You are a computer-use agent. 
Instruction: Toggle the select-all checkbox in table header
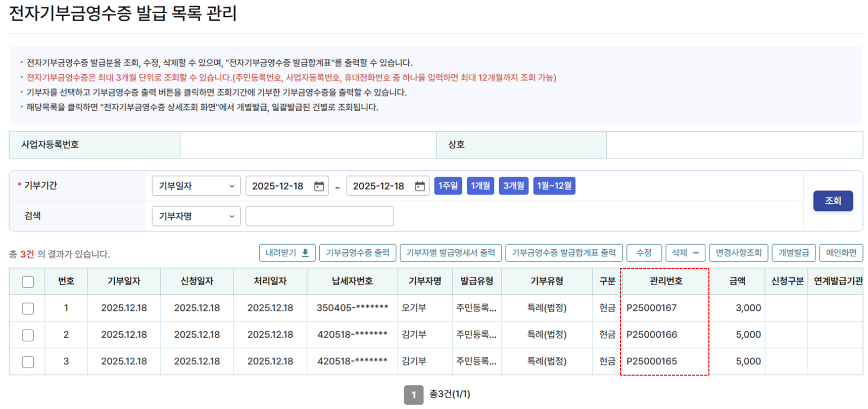[28, 282]
